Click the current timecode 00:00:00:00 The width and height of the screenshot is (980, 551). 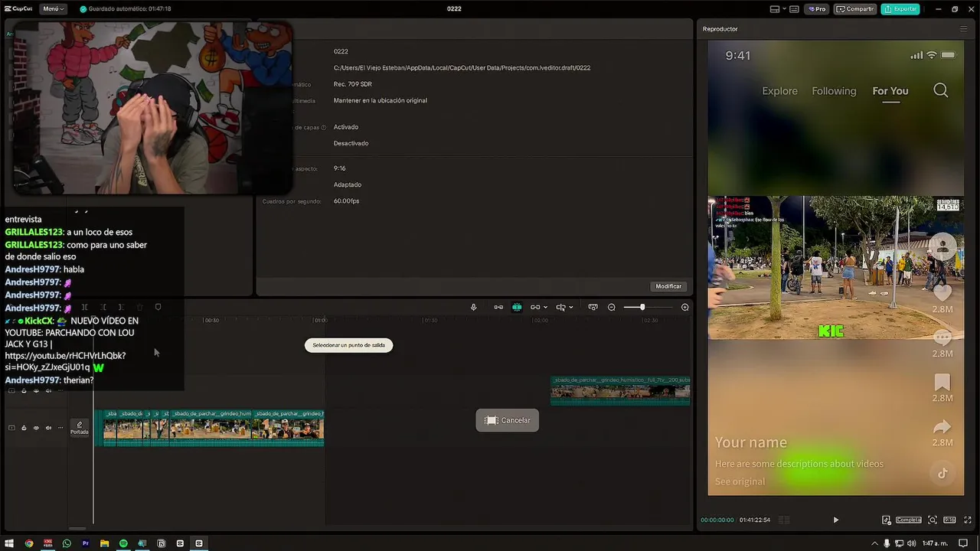pyautogui.click(x=717, y=520)
